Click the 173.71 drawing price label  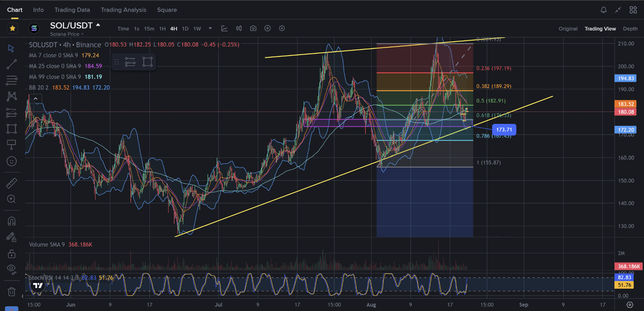click(x=504, y=130)
